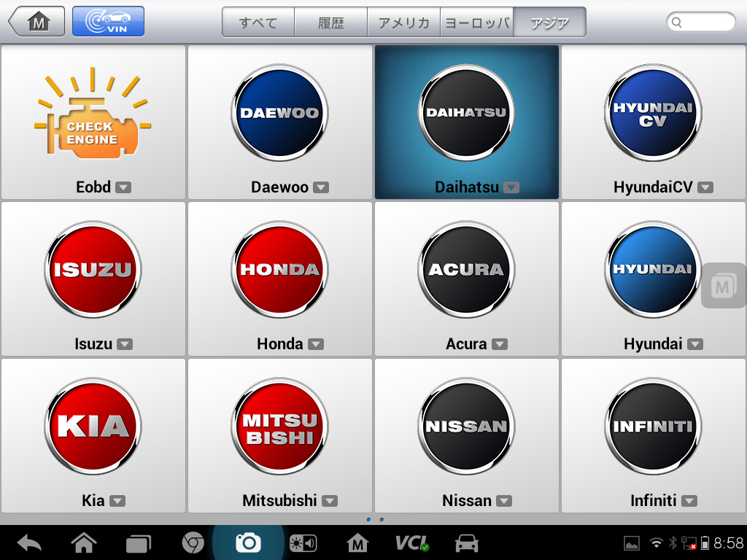Viewport: 747px width, 560px height.
Task: Select the Daewoo brand badge
Action: (x=279, y=113)
